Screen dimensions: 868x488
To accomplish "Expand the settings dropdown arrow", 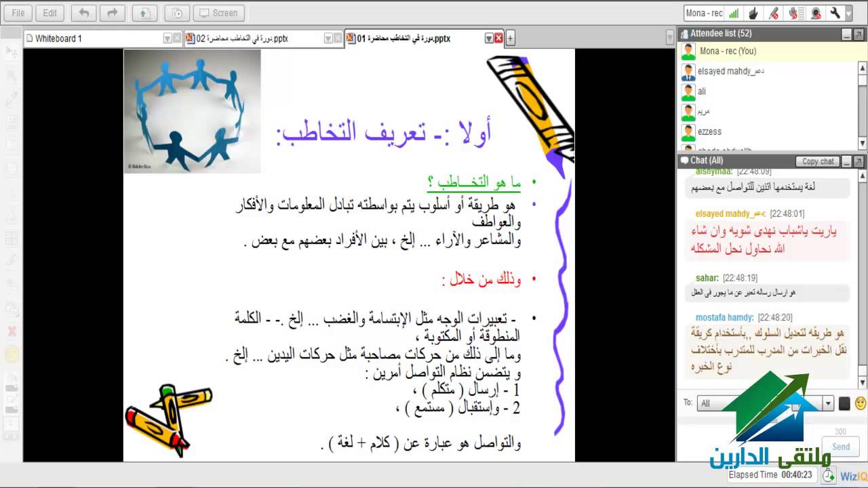I will (848, 13).
